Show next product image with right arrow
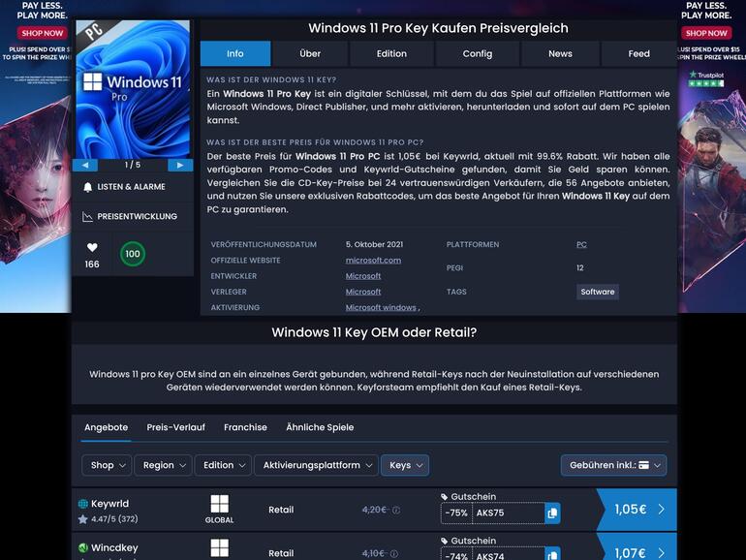 click(180, 165)
